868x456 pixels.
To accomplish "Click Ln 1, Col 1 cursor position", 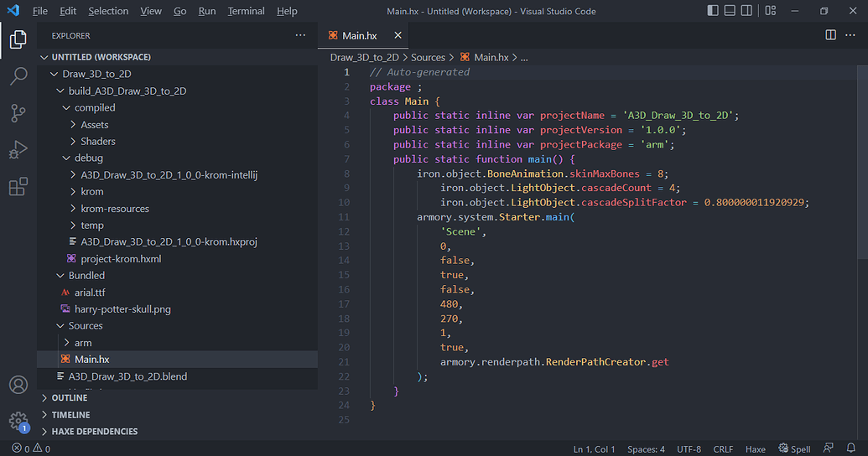I will click(594, 448).
